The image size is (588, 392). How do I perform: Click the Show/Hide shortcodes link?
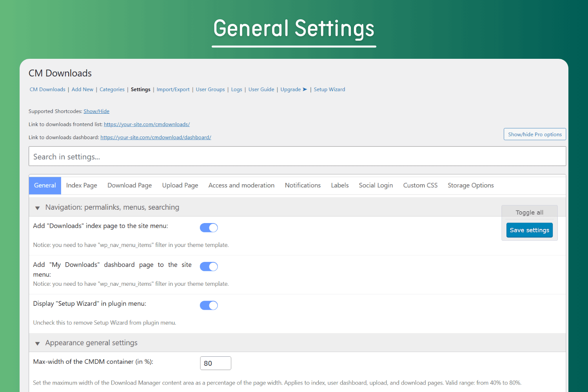[96, 111]
